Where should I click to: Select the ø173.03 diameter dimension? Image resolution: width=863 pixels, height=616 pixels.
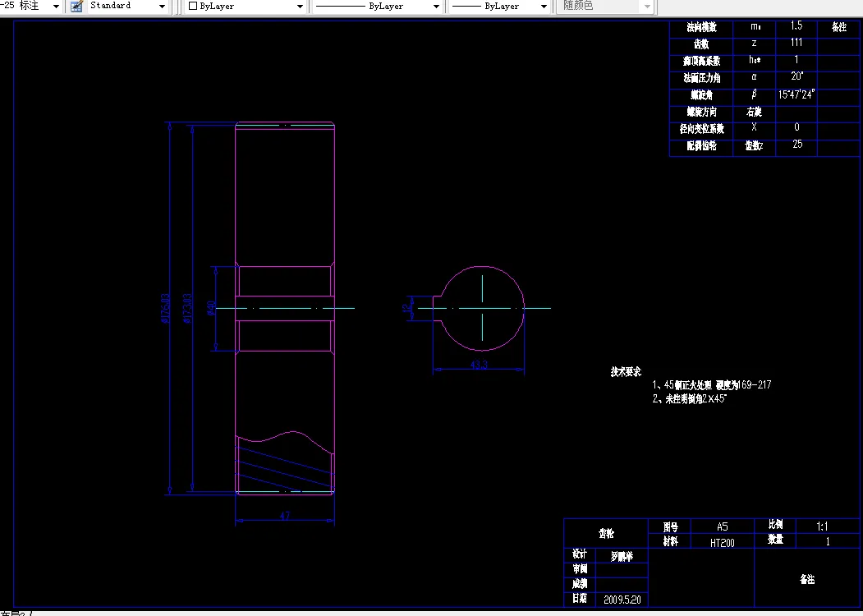[187, 308]
